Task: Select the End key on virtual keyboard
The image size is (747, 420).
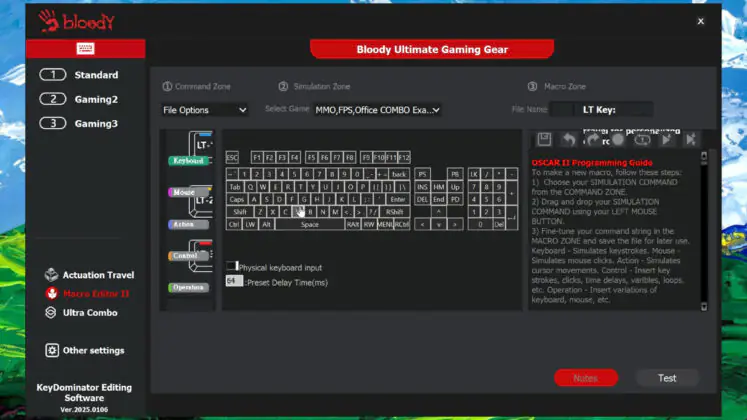Action: click(x=439, y=200)
